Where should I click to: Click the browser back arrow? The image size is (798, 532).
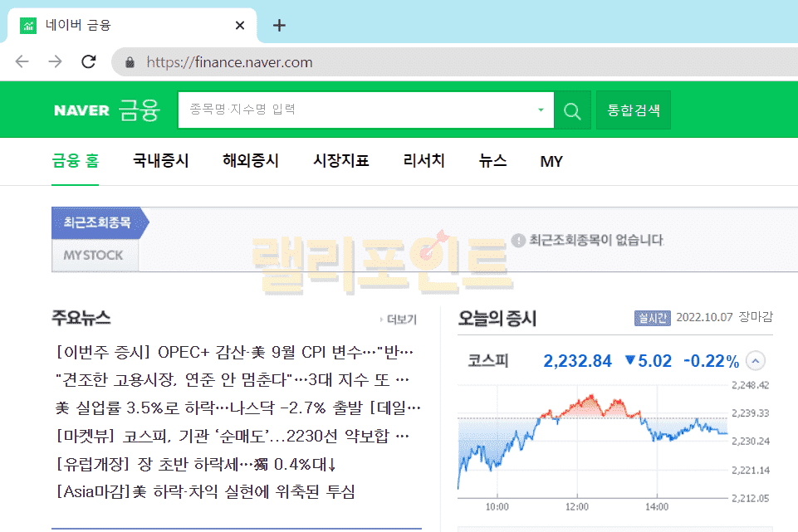pos(22,61)
